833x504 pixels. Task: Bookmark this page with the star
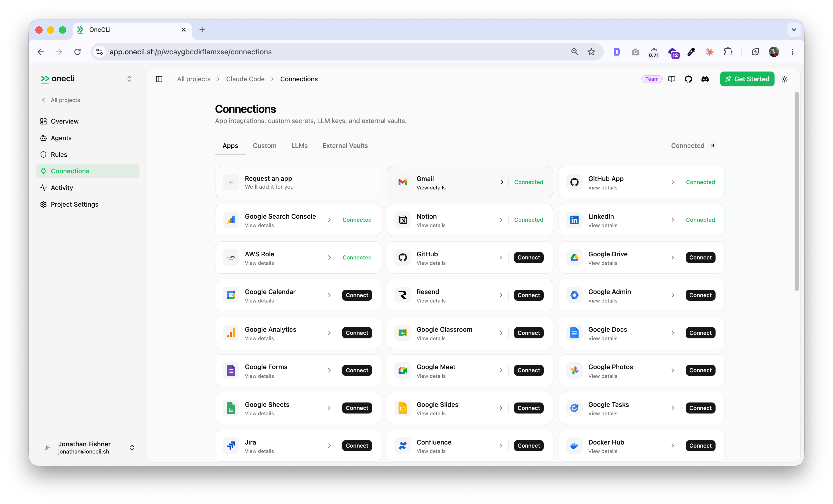(x=591, y=52)
